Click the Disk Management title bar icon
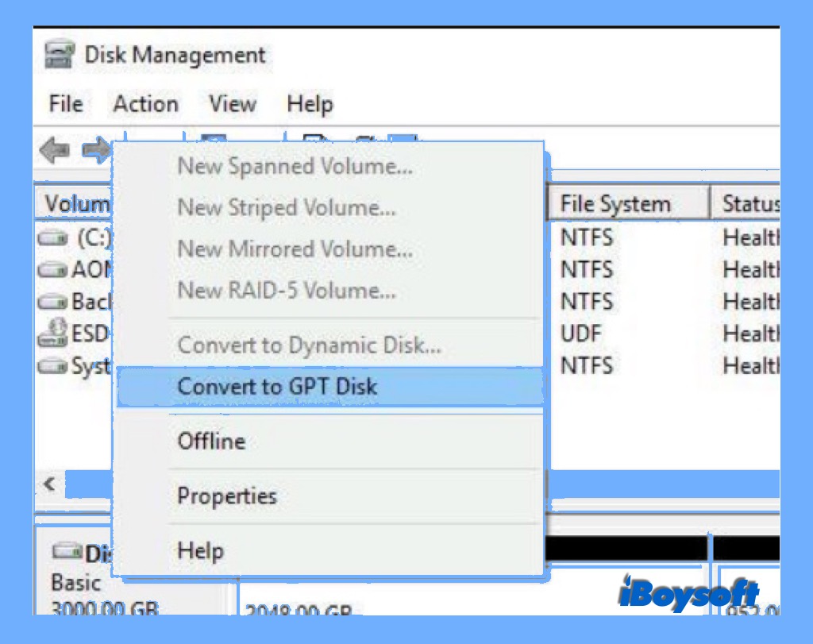 click(x=60, y=56)
